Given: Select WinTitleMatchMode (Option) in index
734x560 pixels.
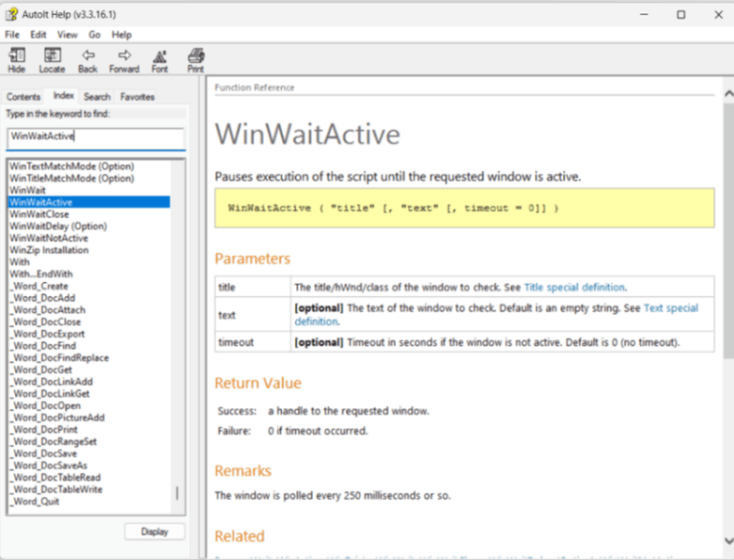Looking at the screenshot, I should 72,179.
